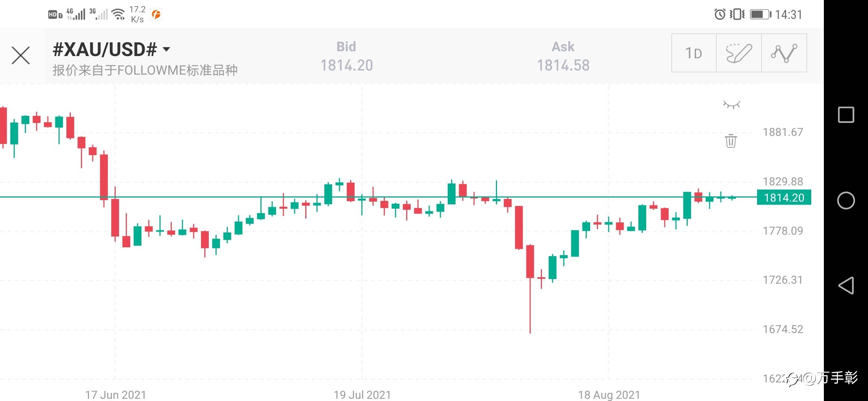Select the green current price label 1814.20

(x=784, y=198)
